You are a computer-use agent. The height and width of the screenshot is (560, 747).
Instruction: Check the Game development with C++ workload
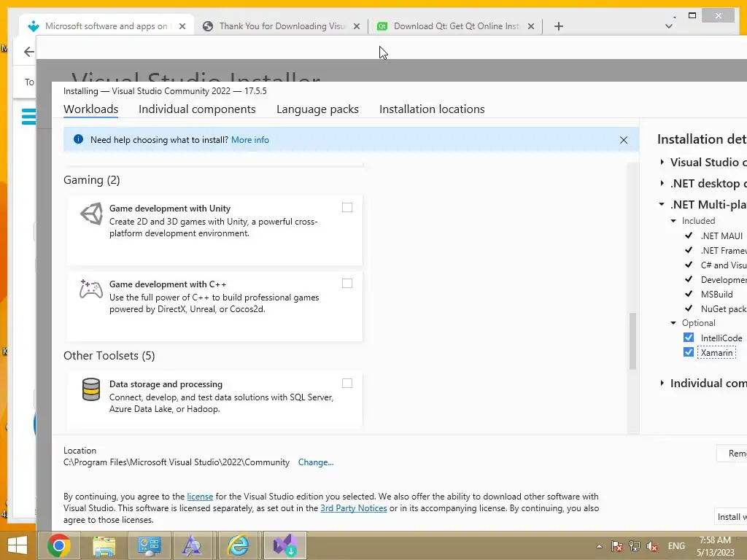click(347, 284)
